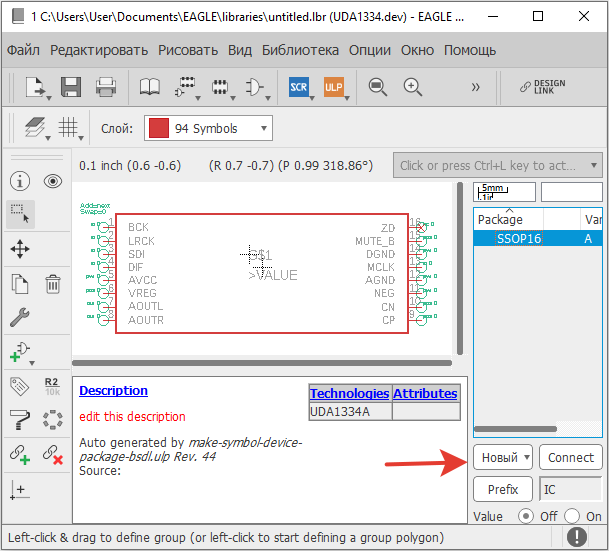Expand the Open file dropdown arrow

tap(49, 98)
